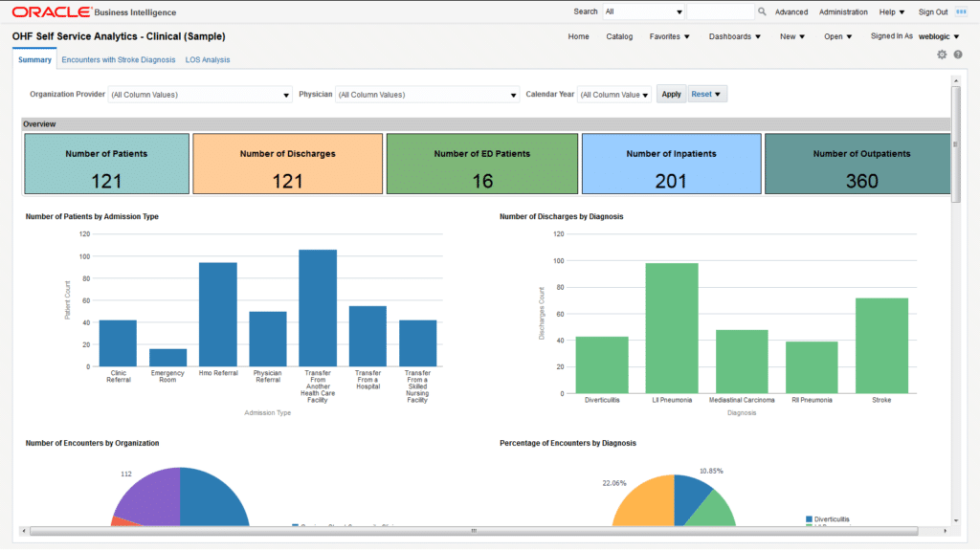The width and height of the screenshot is (980, 551).
Task: Click the Reset button
Action: pos(706,95)
